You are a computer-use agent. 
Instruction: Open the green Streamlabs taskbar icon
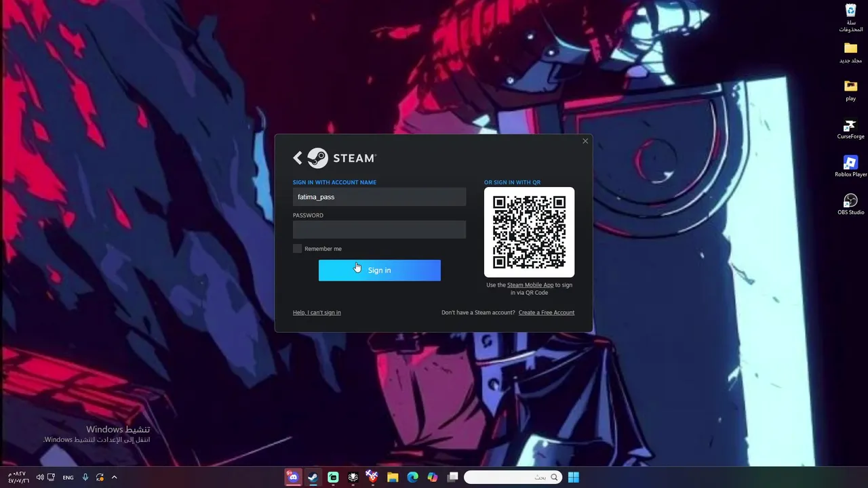click(333, 477)
